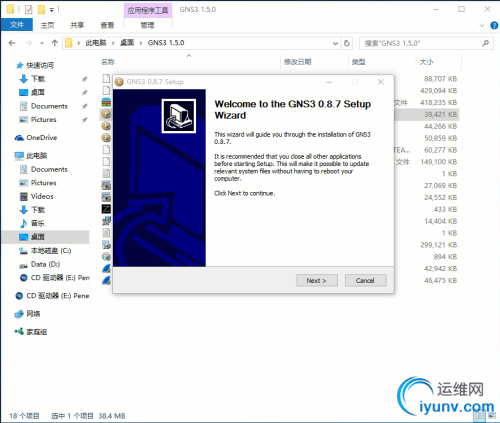
Task: Select file row sized 299,121 KB
Action: (280, 245)
